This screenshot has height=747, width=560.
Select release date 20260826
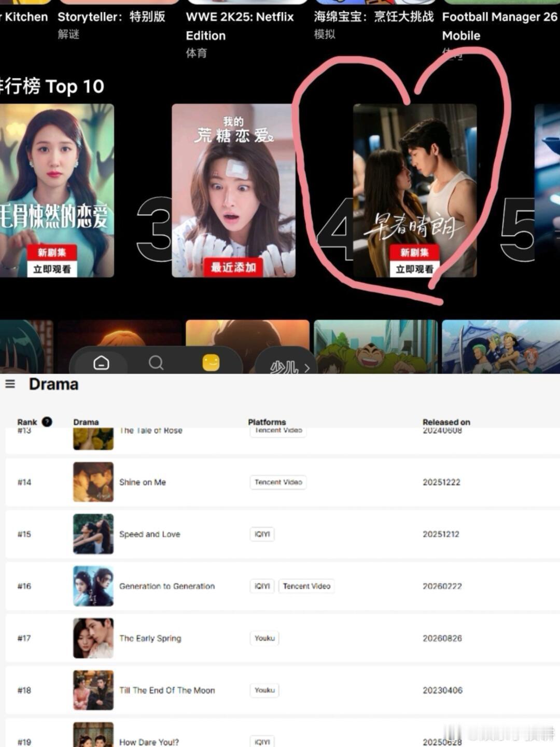(x=442, y=638)
